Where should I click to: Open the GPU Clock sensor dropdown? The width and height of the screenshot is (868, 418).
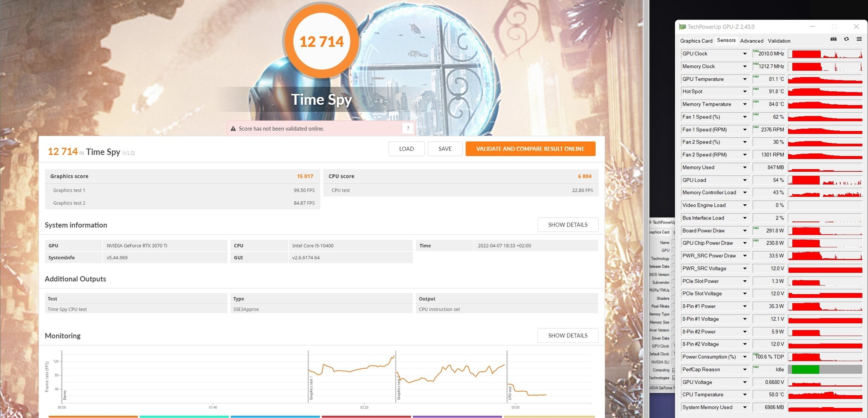[x=745, y=54]
